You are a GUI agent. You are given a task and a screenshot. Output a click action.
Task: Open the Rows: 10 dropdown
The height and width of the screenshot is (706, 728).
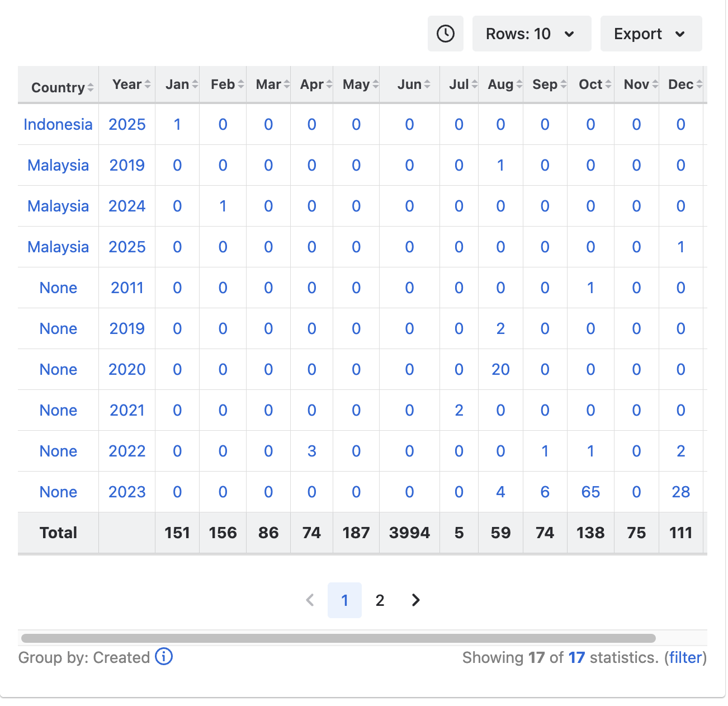(531, 34)
